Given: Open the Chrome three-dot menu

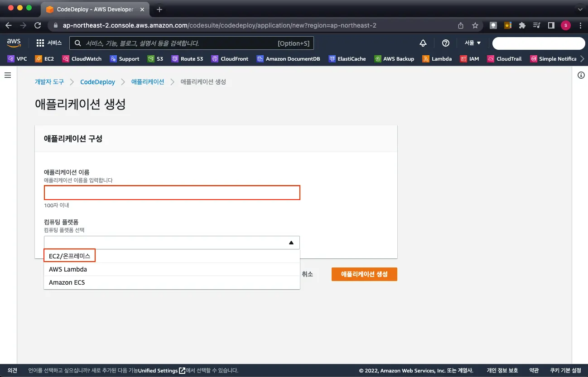Looking at the screenshot, I should pos(580,25).
